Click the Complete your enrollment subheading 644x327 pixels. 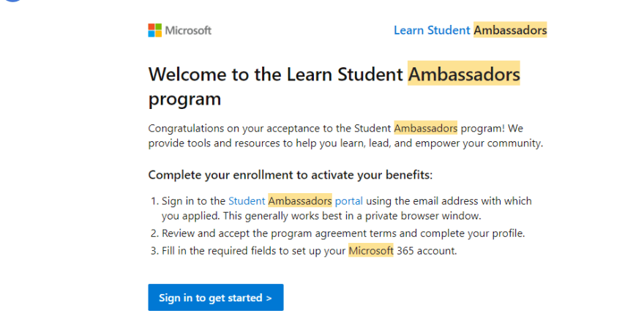point(291,175)
